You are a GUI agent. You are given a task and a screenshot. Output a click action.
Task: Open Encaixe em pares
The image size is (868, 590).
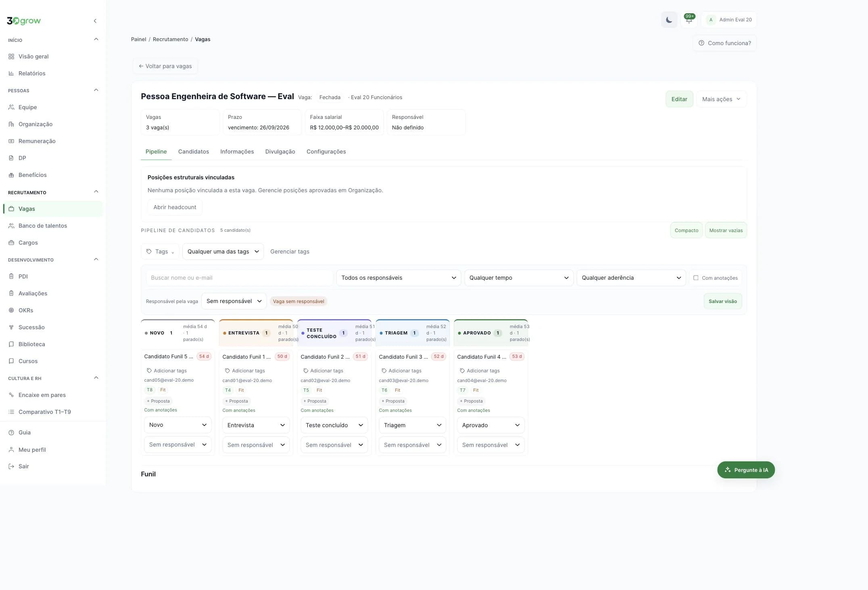click(x=52, y=395)
